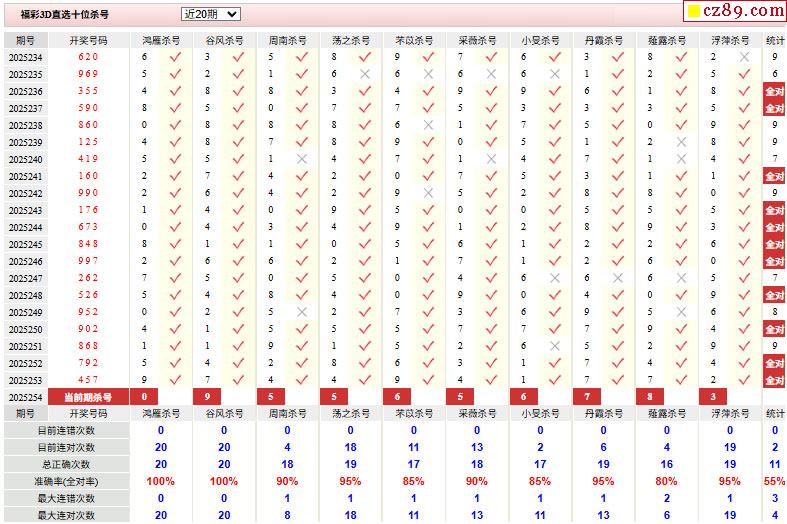Click period number 2025240
The width and height of the screenshot is (787, 524).
[x=26, y=159]
